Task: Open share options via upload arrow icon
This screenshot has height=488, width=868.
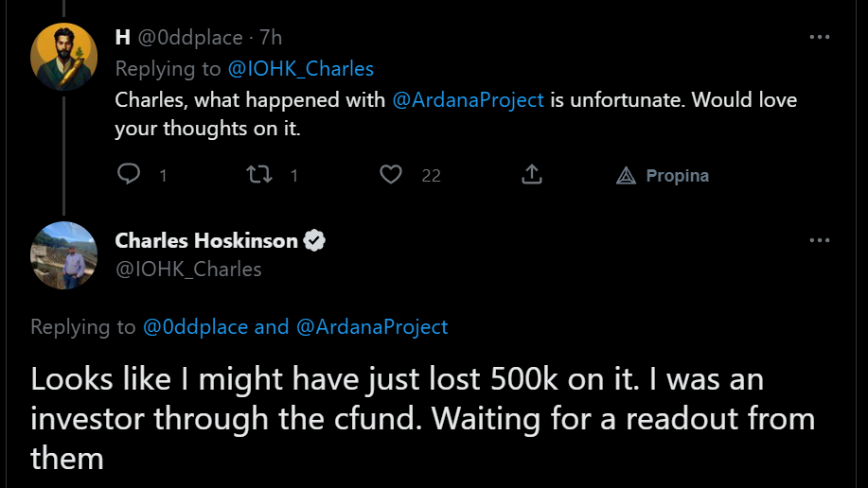Action: point(531,174)
